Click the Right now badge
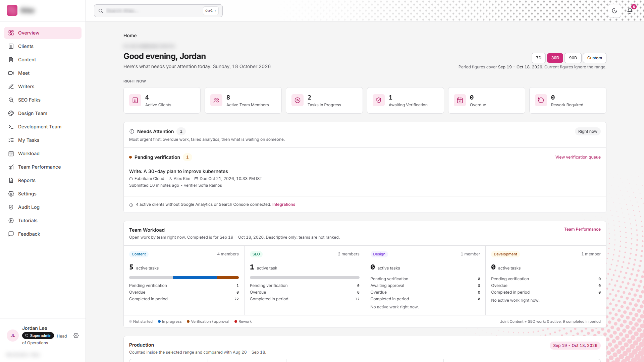 point(588,131)
